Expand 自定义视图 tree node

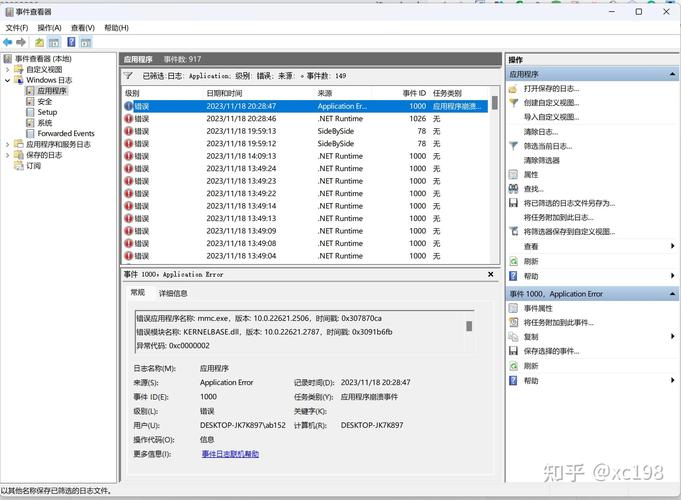(x=7, y=70)
